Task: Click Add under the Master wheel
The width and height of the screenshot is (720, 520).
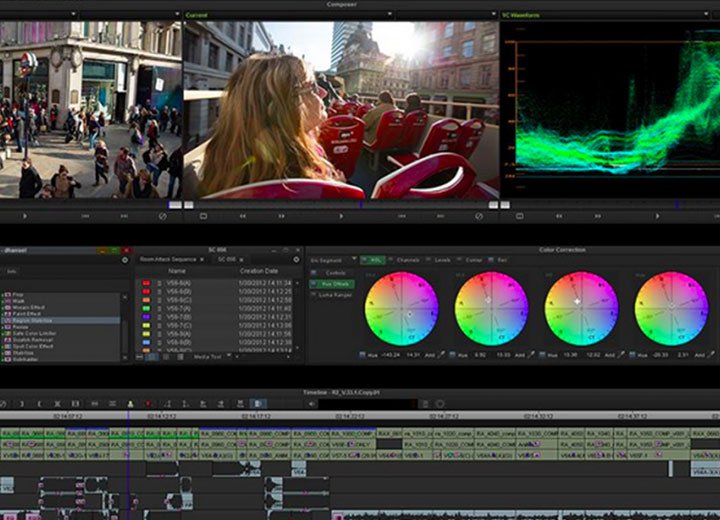Action: 699,355
